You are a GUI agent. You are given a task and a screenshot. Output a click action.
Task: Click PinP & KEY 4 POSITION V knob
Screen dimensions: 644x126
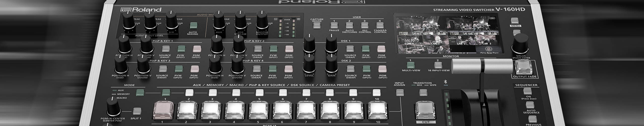click(x=237, y=65)
